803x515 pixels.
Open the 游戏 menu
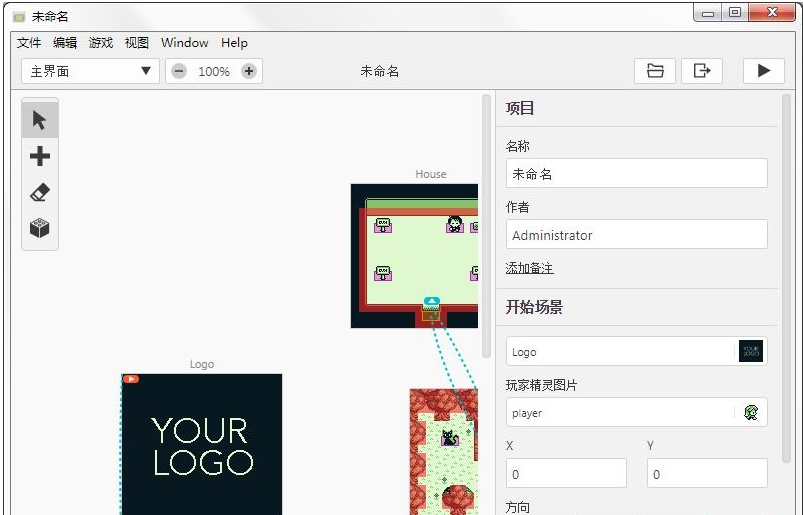tap(101, 43)
